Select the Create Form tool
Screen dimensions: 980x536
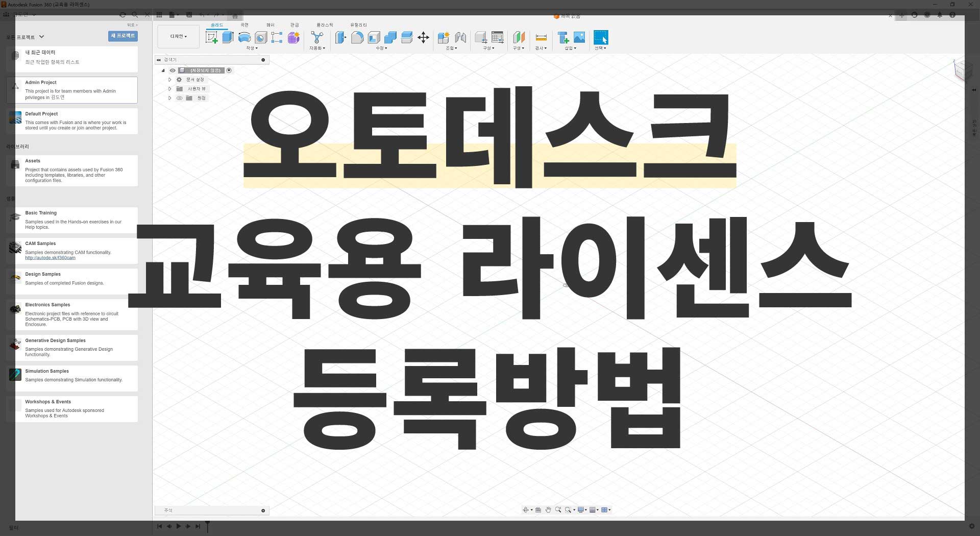click(293, 37)
